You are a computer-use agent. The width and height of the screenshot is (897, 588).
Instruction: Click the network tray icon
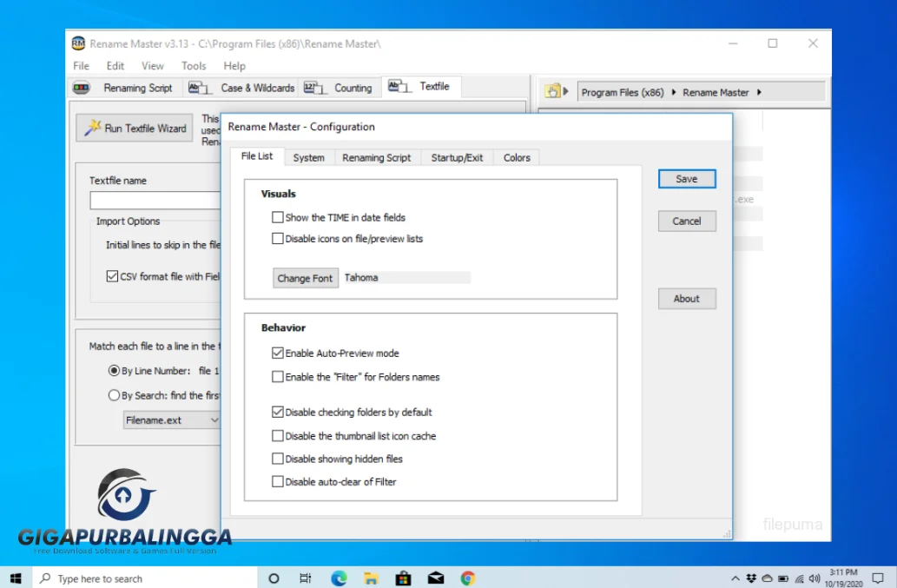coord(799,578)
